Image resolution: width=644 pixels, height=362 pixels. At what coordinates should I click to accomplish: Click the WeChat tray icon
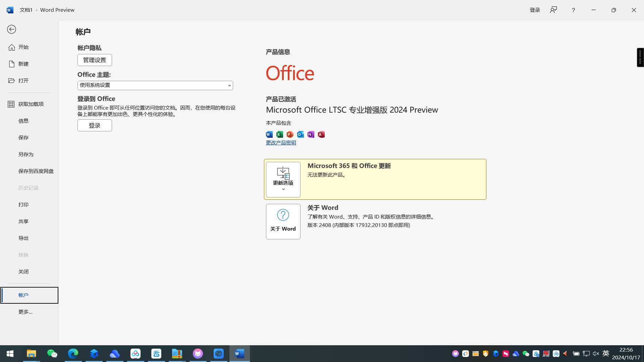coord(526,354)
